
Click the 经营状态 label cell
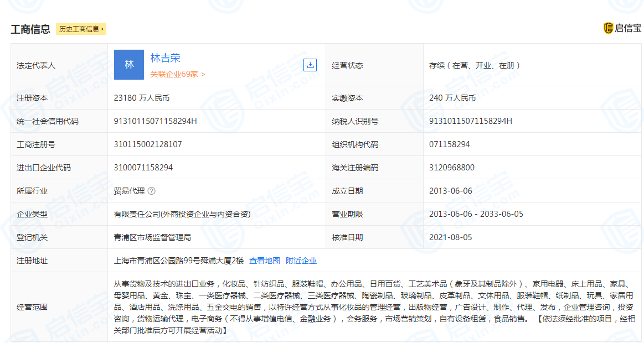click(x=374, y=65)
